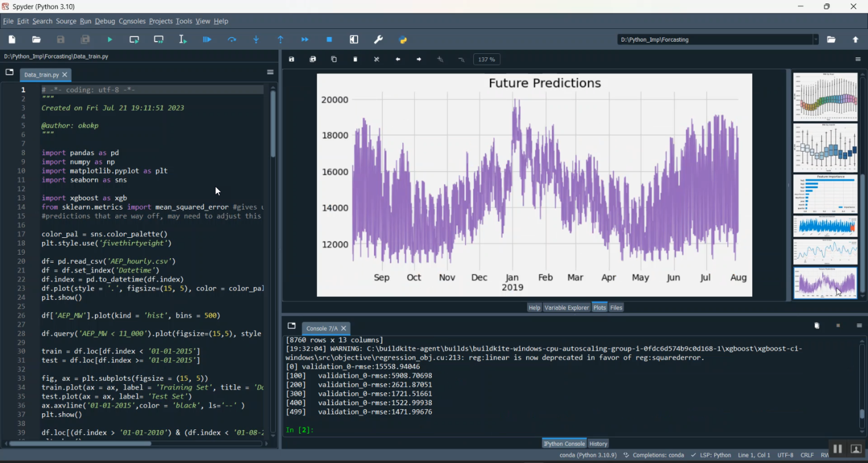
Task: Open the working directory dropdown
Action: 816,39
